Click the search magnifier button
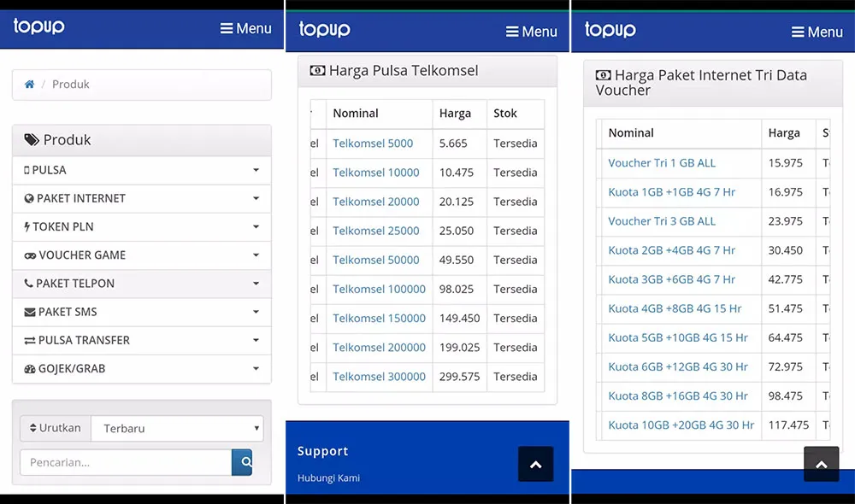855x504 pixels. 245,462
